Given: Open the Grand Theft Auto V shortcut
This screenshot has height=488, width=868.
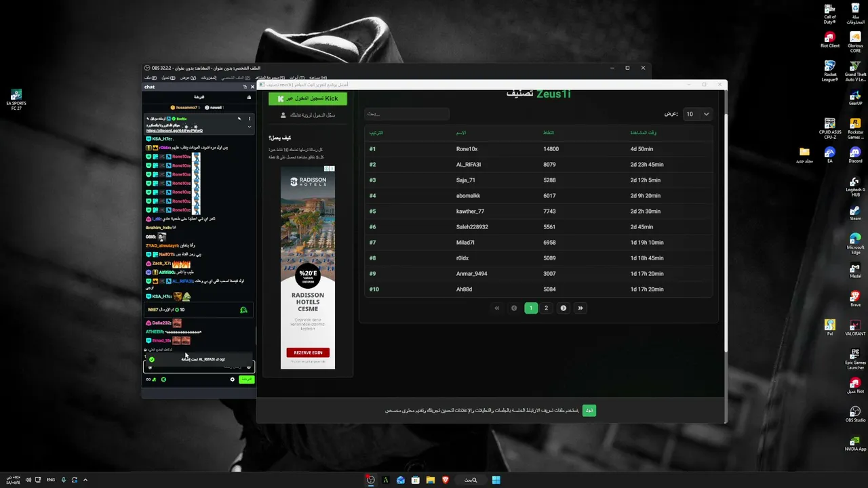Looking at the screenshot, I should (855, 70).
